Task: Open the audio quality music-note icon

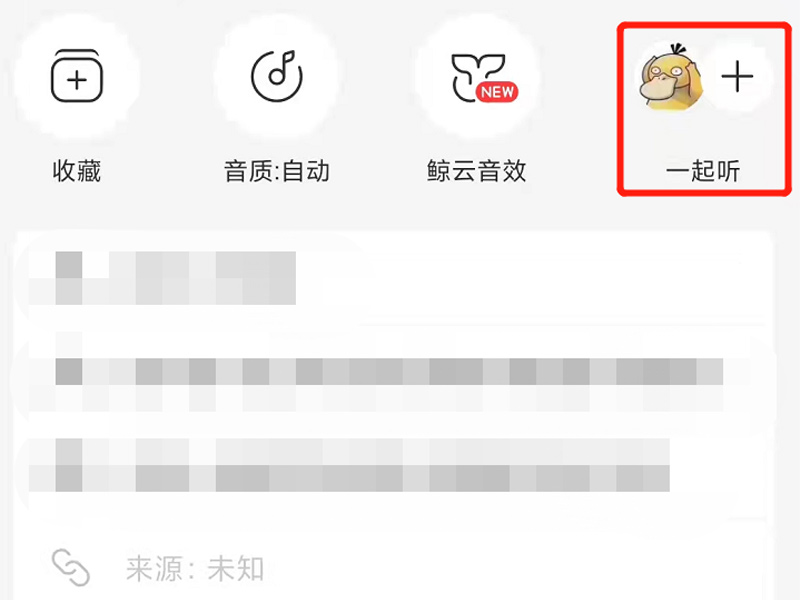Action: 277,76
